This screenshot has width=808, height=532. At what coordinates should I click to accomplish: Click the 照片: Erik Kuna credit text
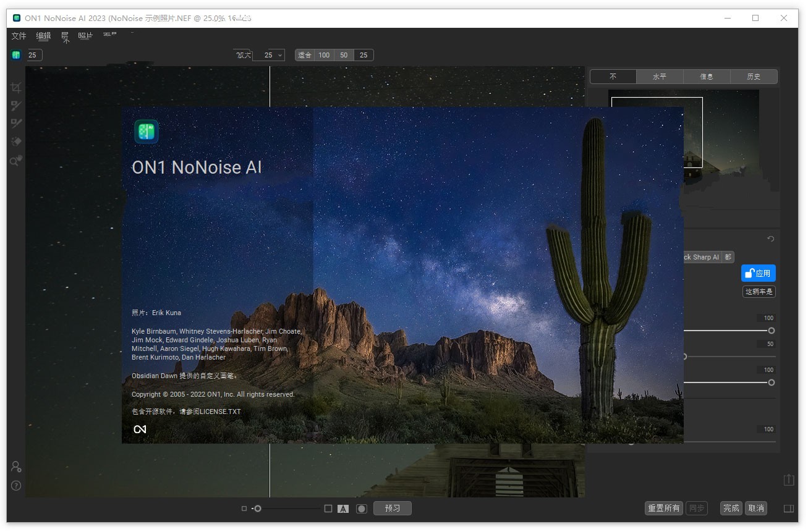click(x=156, y=313)
